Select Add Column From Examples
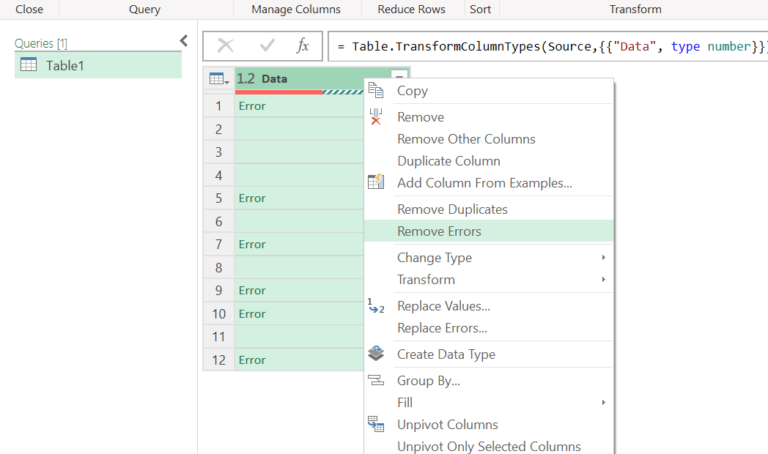Screen dimensions: 768x454 489,183
